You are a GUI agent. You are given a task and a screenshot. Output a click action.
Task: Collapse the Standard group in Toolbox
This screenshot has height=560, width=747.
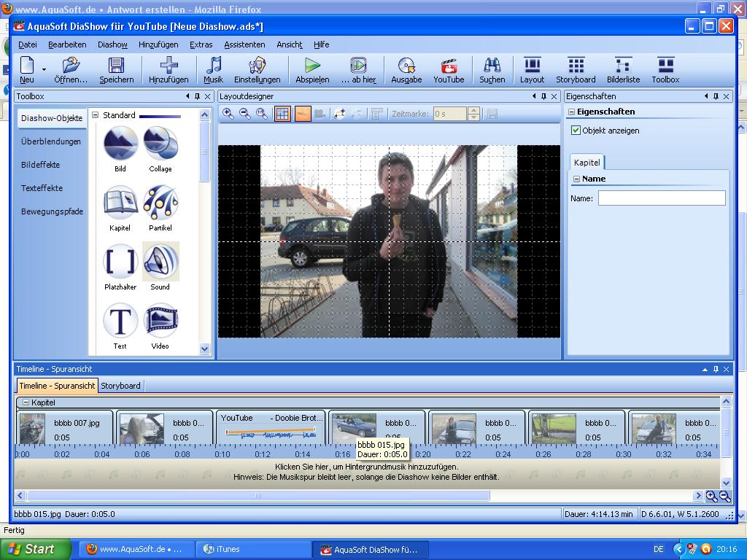coord(95,115)
